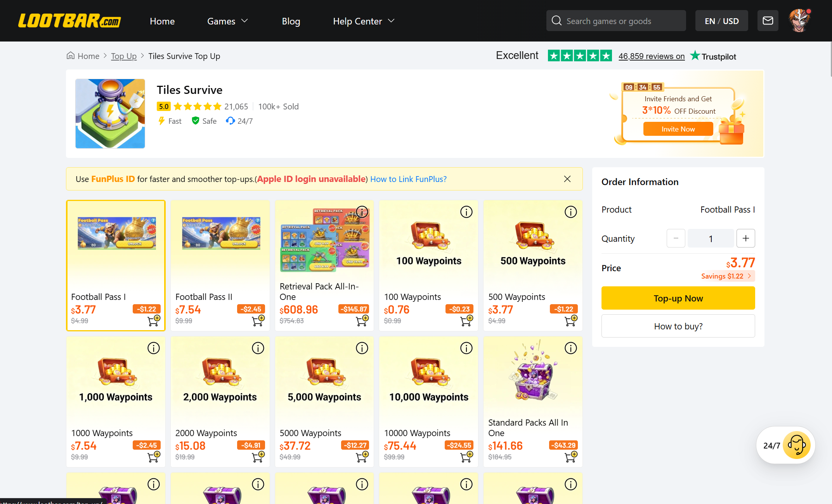Click the search magnifier icon

[556, 21]
